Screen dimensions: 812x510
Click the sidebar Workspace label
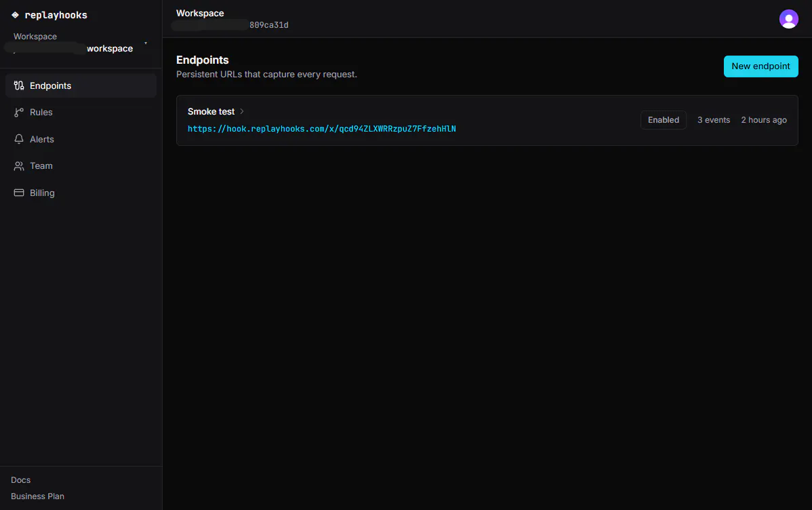pyautogui.click(x=35, y=36)
